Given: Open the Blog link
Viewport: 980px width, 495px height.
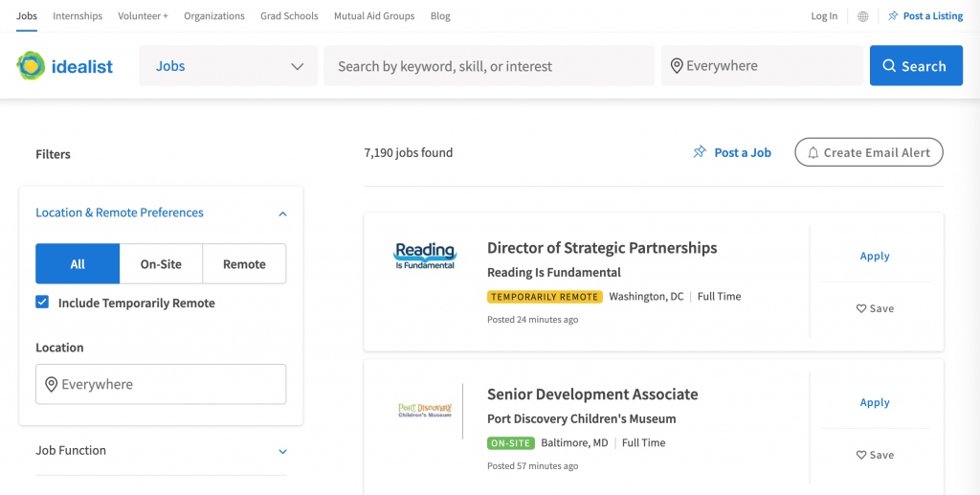Looking at the screenshot, I should tap(440, 16).
